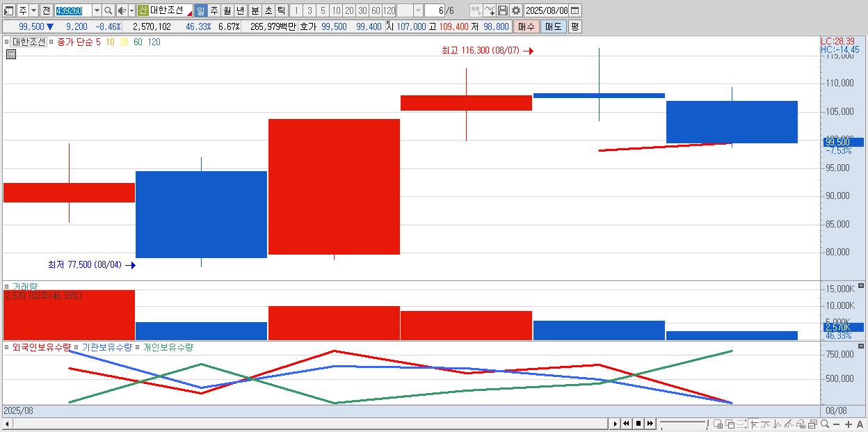868x432 pixels.
Task: Click the 전 button beside the code field
Action: (x=46, y=10)
